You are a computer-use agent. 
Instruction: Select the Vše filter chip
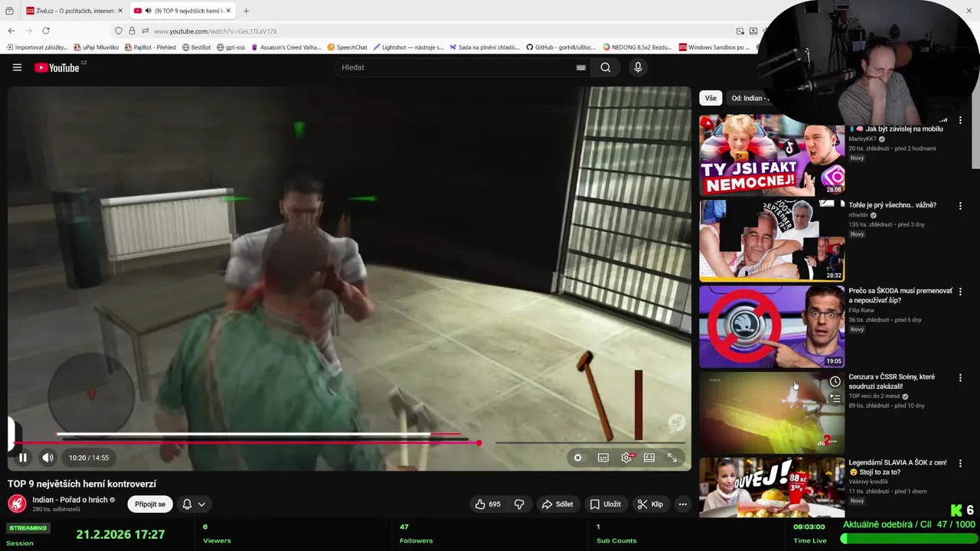[710, 98]
